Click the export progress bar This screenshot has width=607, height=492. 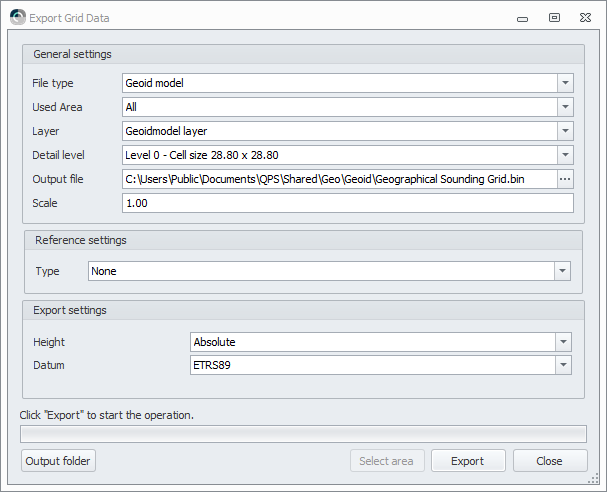point(303,434)
